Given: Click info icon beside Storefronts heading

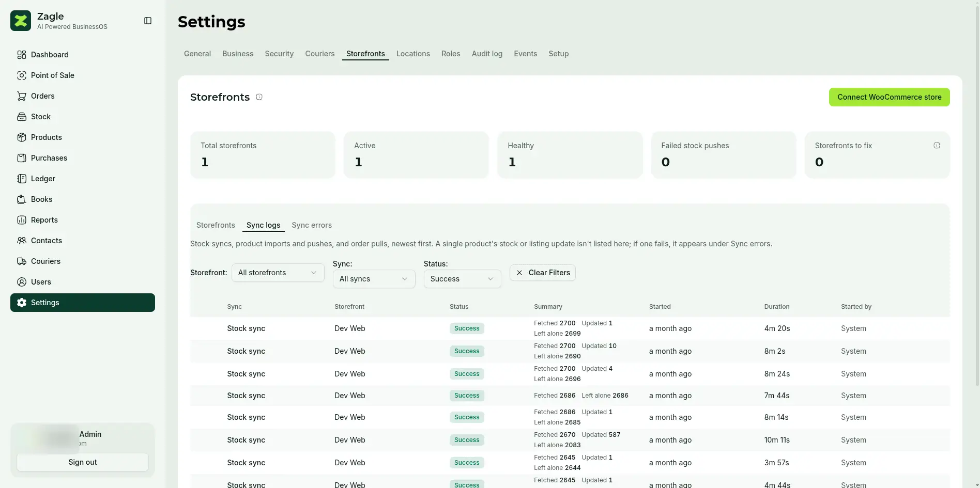Looking at the screenshot, I should [x=259, y=97].
